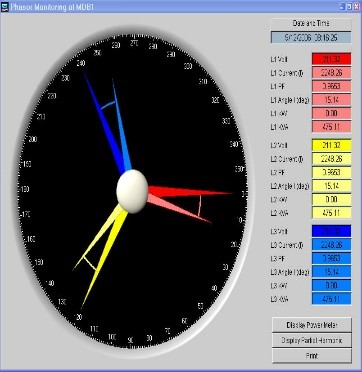Click the L1 kVA value field

pos(331,127)
